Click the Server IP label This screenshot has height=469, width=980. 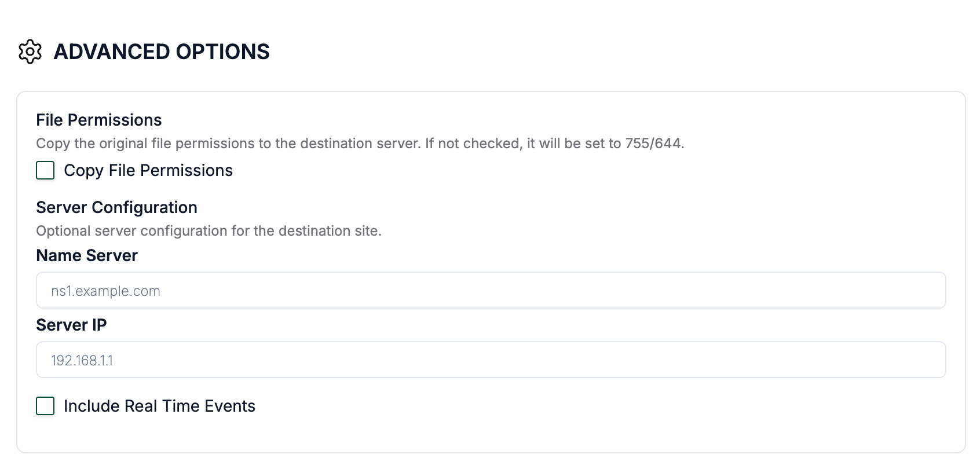pos(72,325)
